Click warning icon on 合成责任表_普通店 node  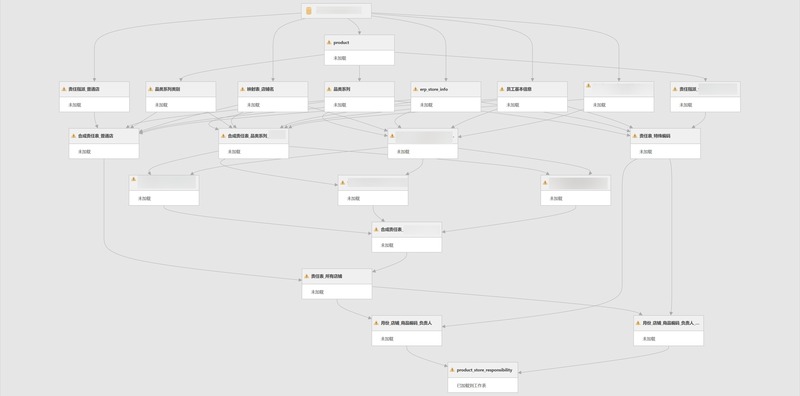(73, 136)
